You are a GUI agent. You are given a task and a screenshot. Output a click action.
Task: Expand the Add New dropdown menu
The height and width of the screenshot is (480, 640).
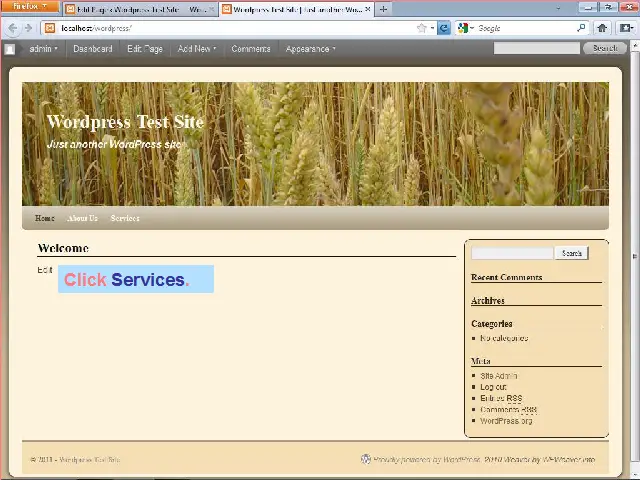click(196, 49)
